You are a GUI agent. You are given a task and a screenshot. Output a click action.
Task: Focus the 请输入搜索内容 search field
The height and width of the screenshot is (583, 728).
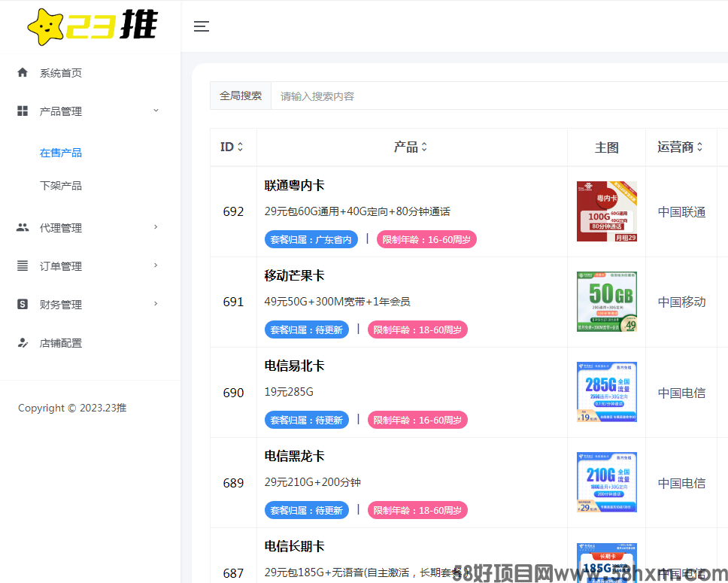click(499, 96)
